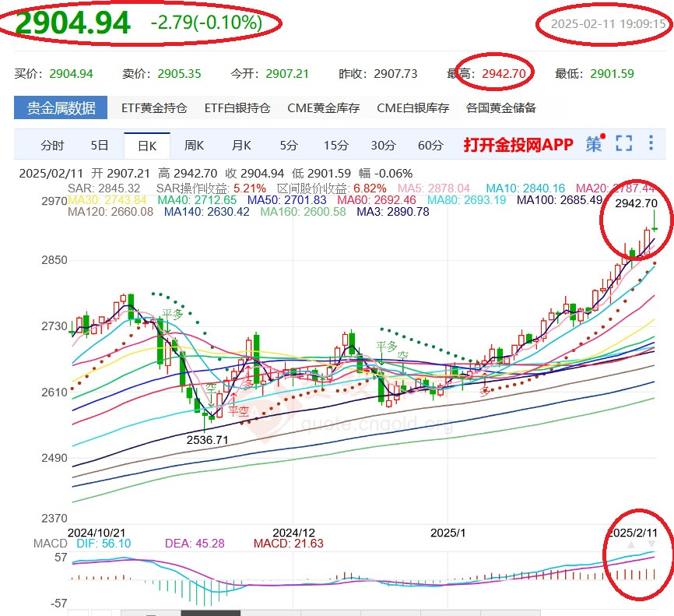Click the 2024/12 date axis label
Image resolution: width=674 pixels, height=616 pixels.
coord(293,533)
